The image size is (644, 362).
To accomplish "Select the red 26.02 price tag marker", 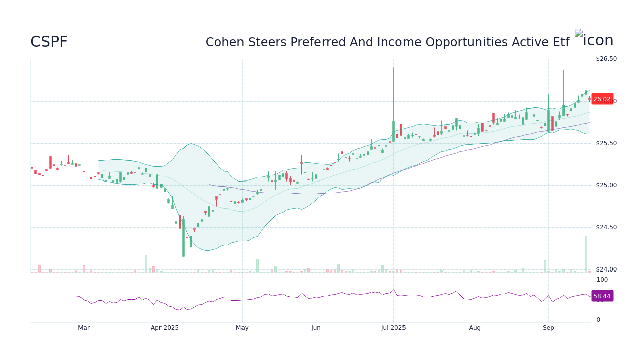I will pos(602,99).
